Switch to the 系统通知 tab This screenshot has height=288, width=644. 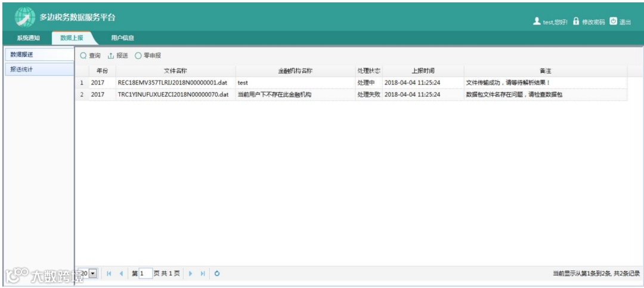(x=28, y=38)
